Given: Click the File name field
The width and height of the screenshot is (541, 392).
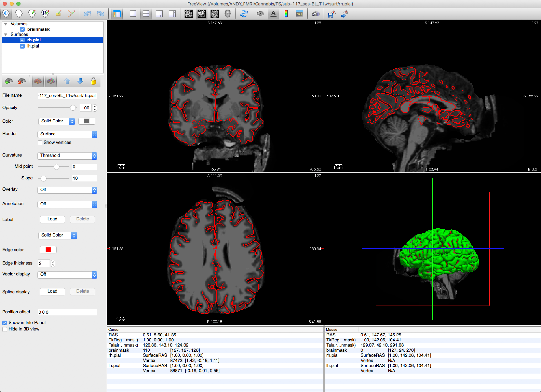Looking at the screenshot, I should click(x=67, y=95).
